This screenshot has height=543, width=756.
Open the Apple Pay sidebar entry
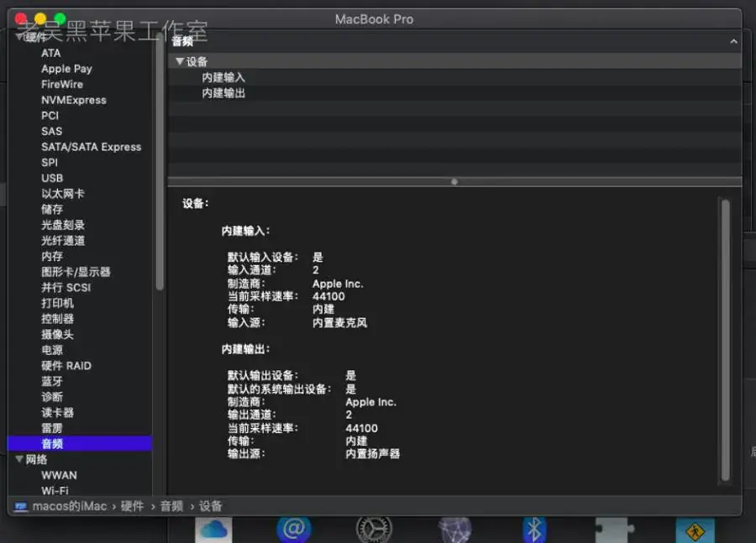66,69
